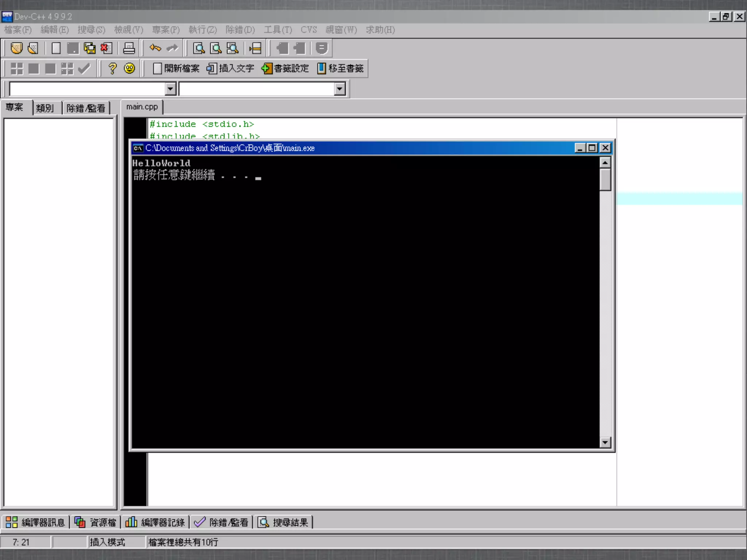Click console window scrollbar down arrow
This screenshot has height=560, width=747.
tap(605, 442)
